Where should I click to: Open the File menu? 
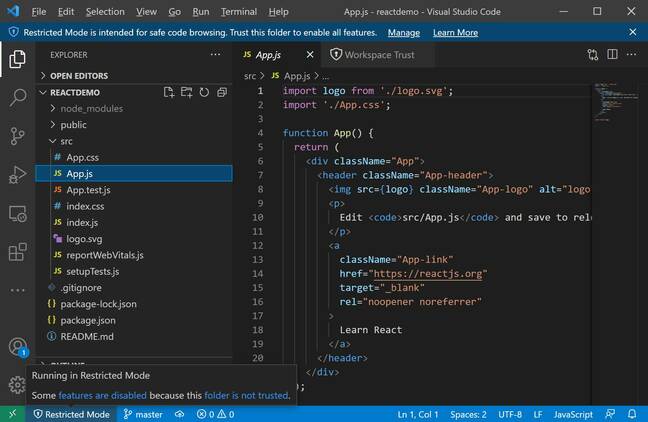tap(39, 12)
